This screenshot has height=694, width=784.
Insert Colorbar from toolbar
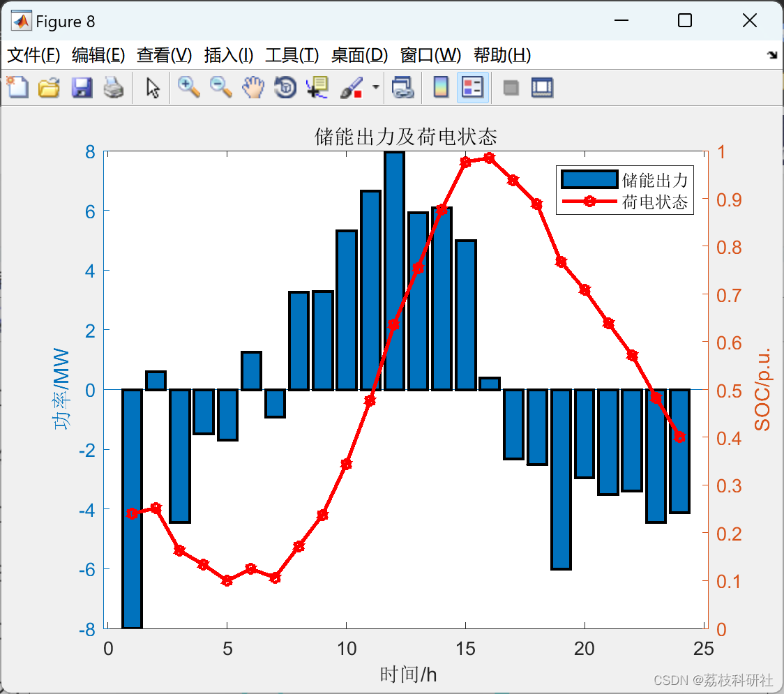[x=441, y=87]
